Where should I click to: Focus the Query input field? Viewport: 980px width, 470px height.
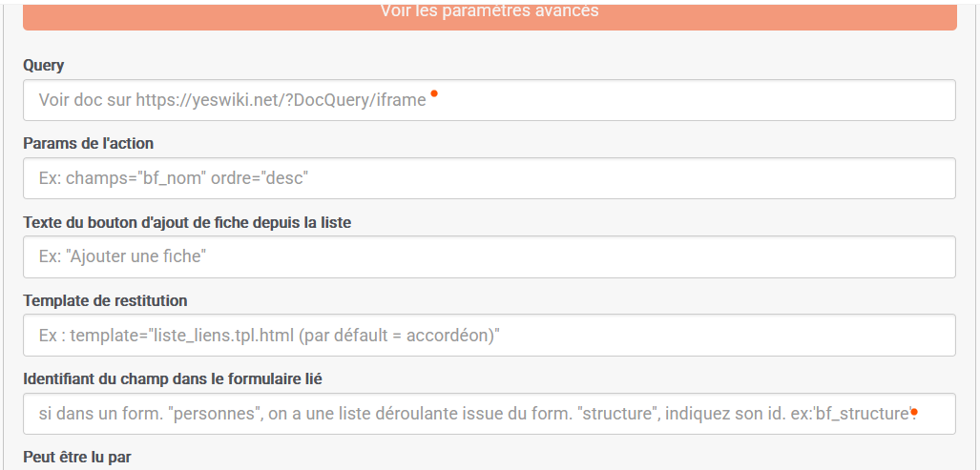click(x=668, y=100)
